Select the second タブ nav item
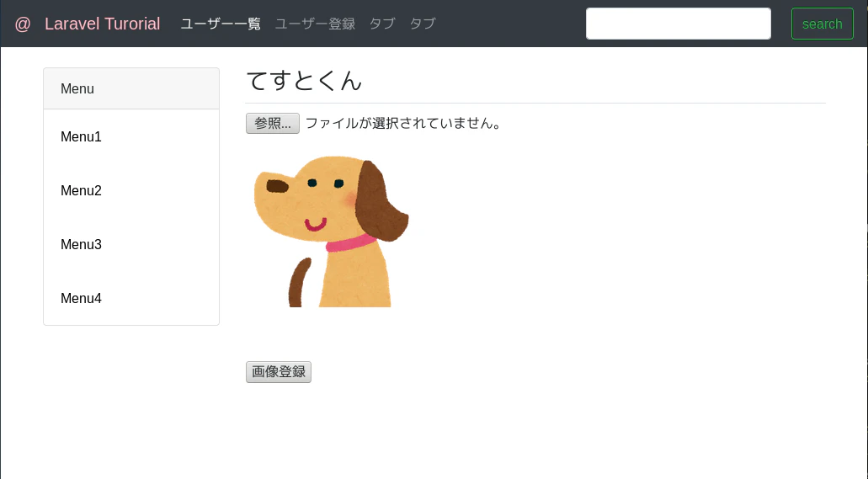Screen dimensions: 868x479 pyautogui.click(x=423, y=24)
